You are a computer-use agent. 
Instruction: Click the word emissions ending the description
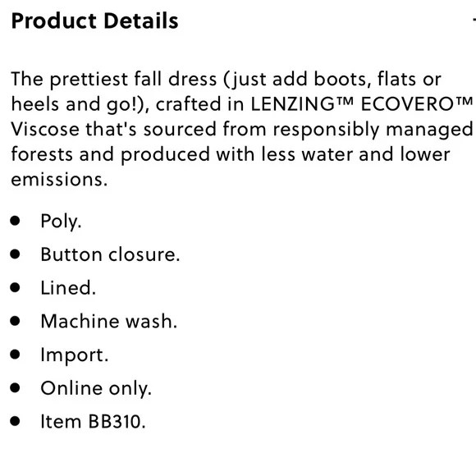(59, 179)
